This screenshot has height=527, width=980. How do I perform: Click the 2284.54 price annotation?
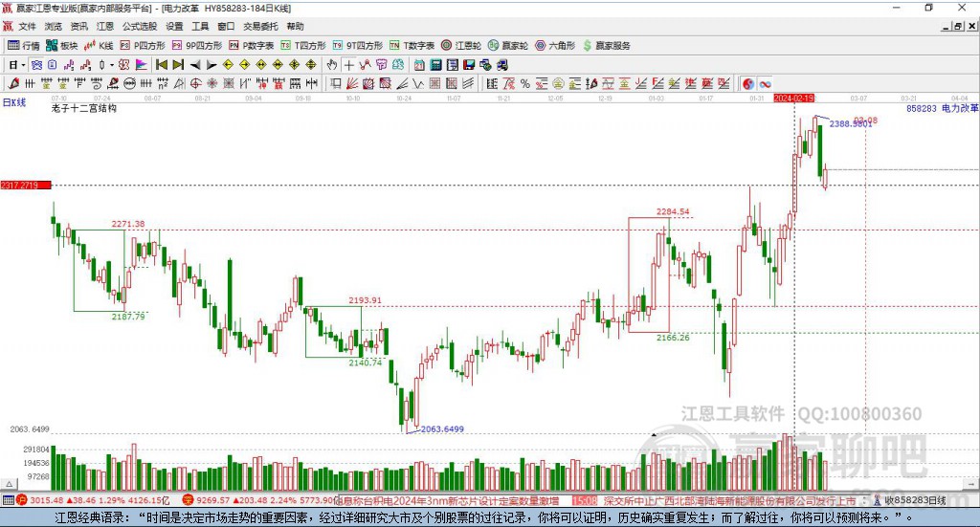pos(673,211)
